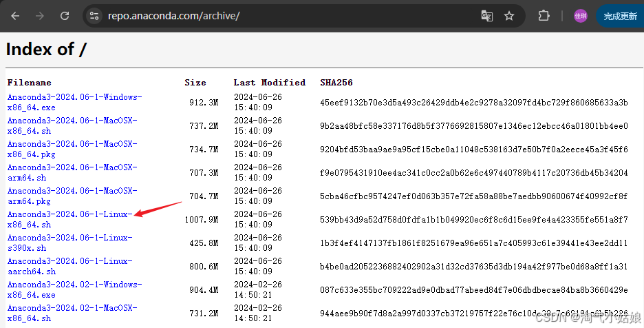Screen dimensions: 644x328
Task: Download Anaconda3-2024.06-1-Linux-aarch64.sh
Action: pos(69,266)
